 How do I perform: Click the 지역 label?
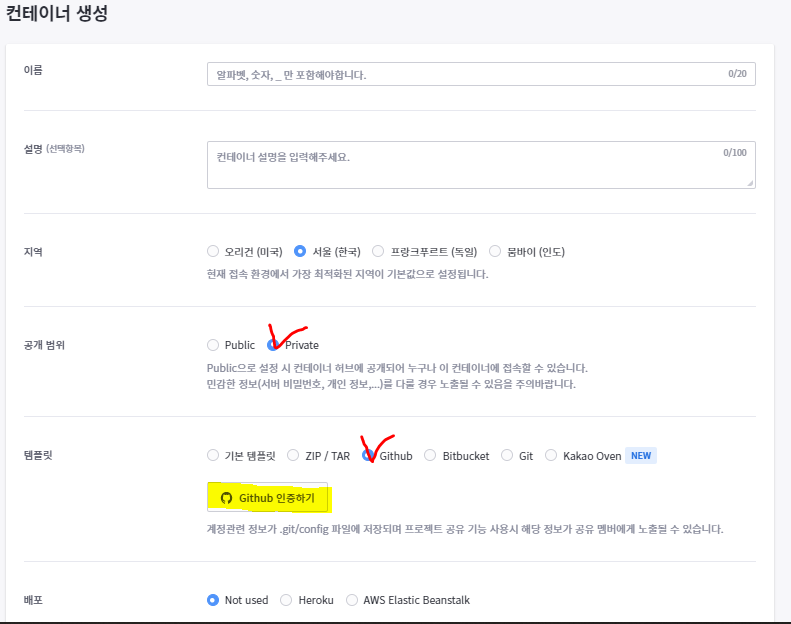point(33,251)
